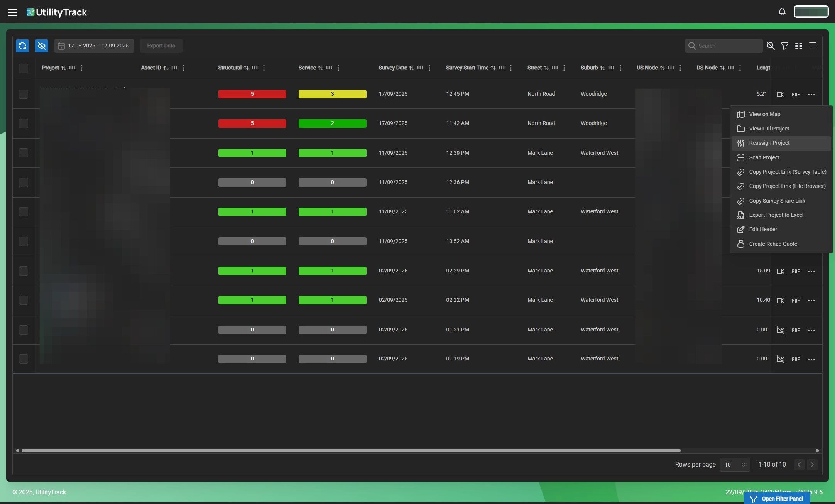Viewport: 835px width, 504px height.
Task: Toggle the blue hide-columns eye icon
Action: 42,46
